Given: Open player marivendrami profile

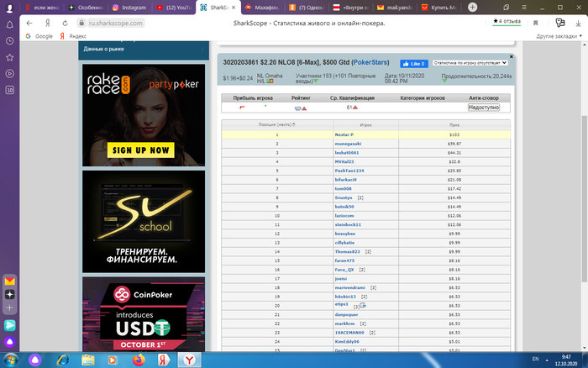Looking at the screenshot, I should (x=350, y=287).
